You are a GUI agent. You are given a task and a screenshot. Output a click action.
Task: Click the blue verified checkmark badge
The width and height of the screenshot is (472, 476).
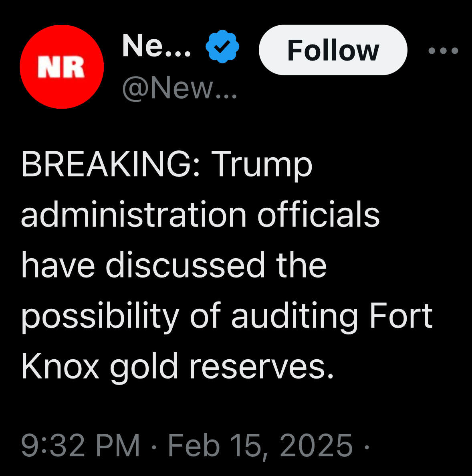pos(222,47)
